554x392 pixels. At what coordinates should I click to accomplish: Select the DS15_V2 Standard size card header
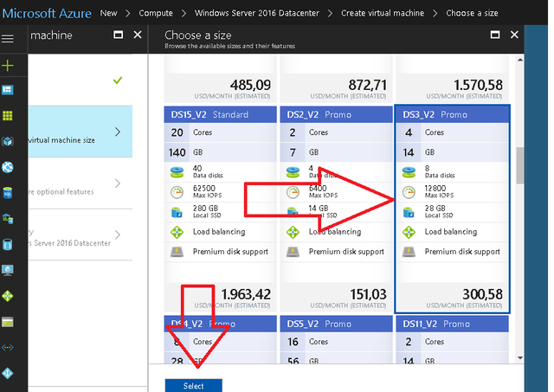point(221,114)
